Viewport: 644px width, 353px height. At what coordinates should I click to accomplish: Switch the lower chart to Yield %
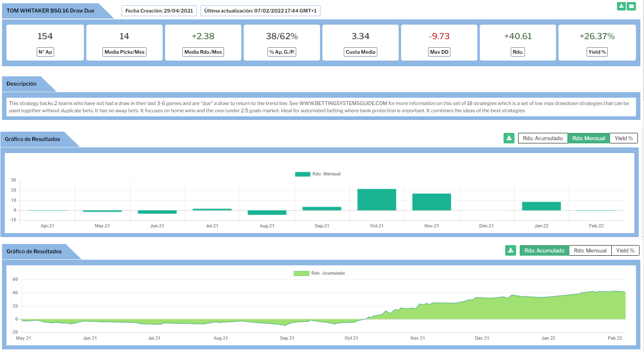point(625,250)
